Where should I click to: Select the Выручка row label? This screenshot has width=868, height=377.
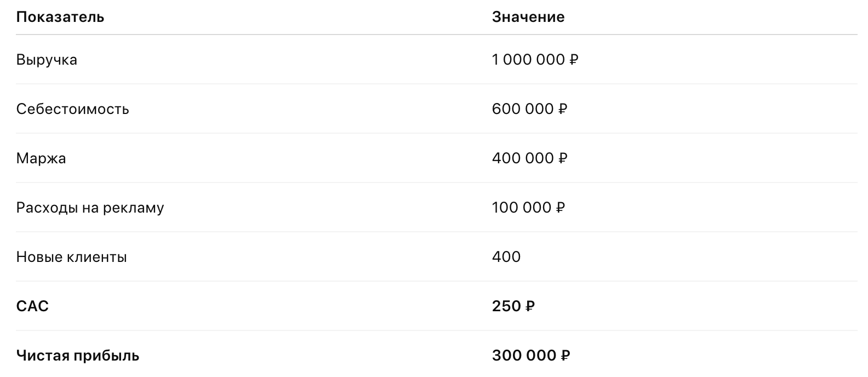pos(47,60)
